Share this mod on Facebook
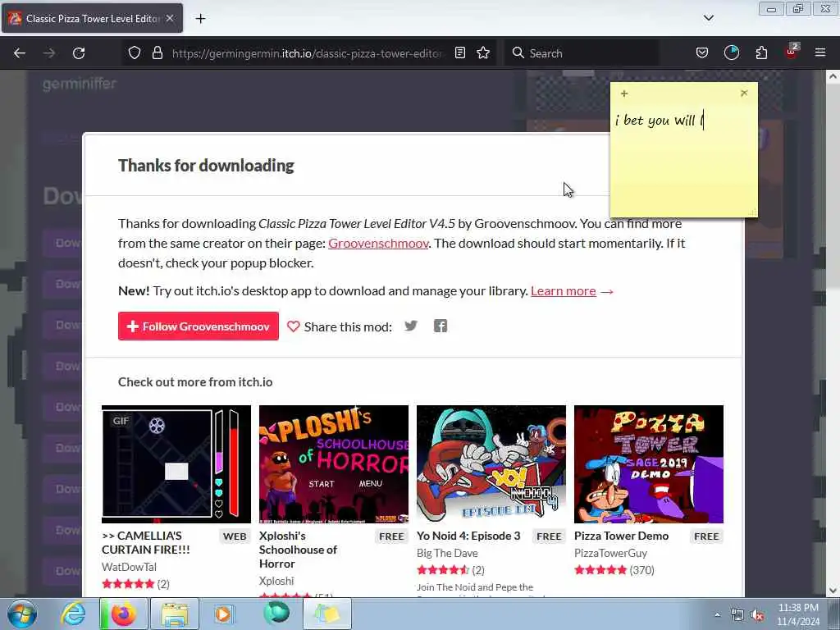Screen dimensions: 840x630 tap(441, 326)
